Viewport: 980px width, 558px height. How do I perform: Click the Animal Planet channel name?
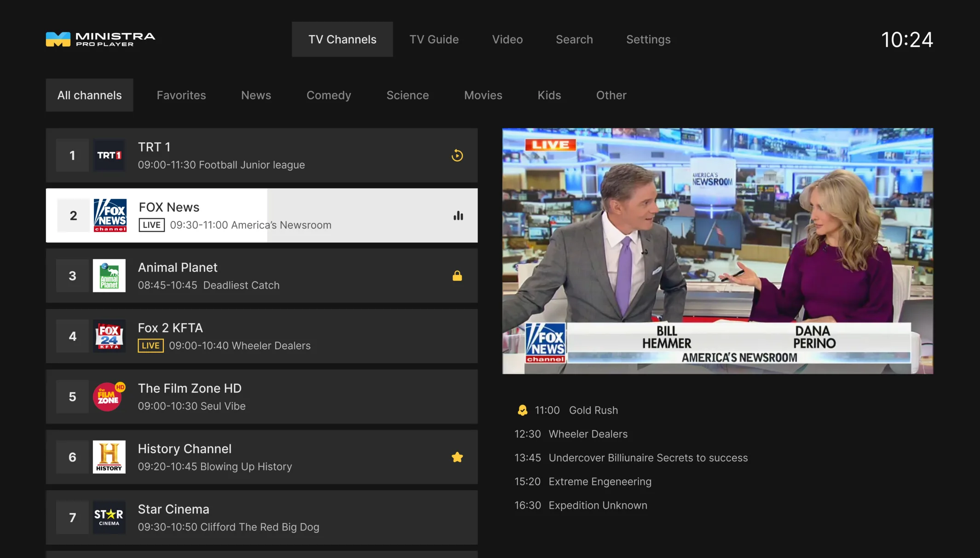click(178, 267)
